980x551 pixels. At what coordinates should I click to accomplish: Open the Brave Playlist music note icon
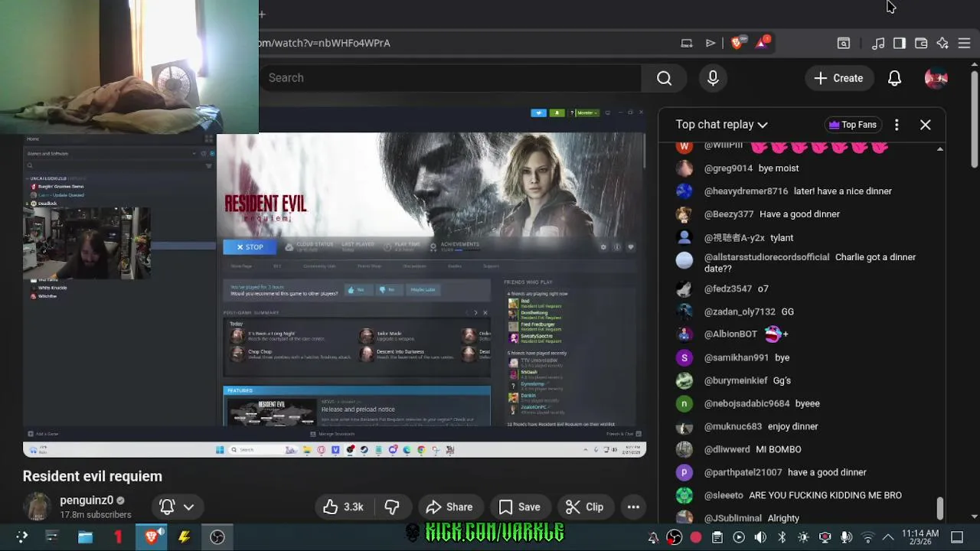[878, 44]
